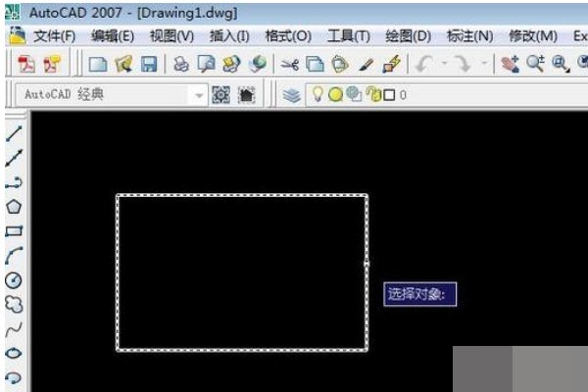
Task: Toggle layer lock padlock icon
Action: coord(371,95)
